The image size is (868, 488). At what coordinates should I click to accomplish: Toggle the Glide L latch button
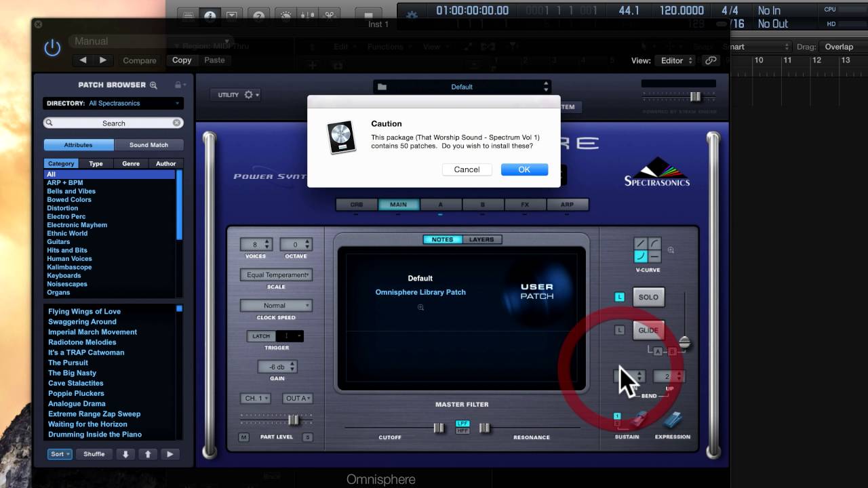tap(619, 330)
